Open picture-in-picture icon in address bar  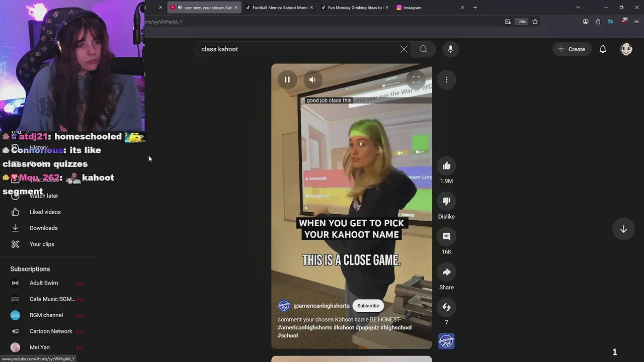[508, 22]
